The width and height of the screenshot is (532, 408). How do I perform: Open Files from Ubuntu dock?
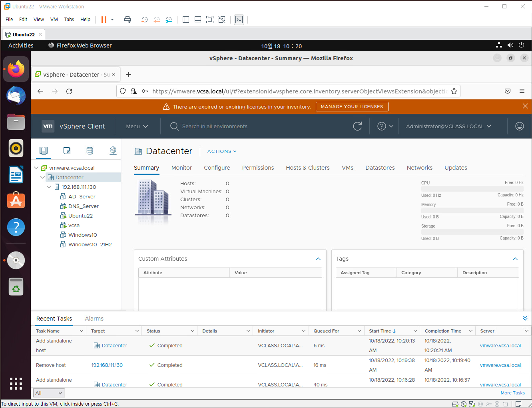click(16, 122)
